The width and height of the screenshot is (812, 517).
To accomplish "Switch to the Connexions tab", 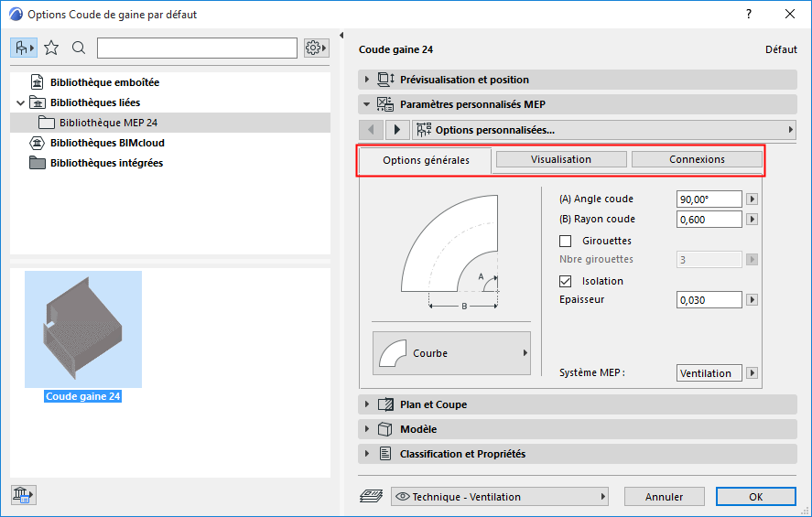I will (x=697, y=159).
